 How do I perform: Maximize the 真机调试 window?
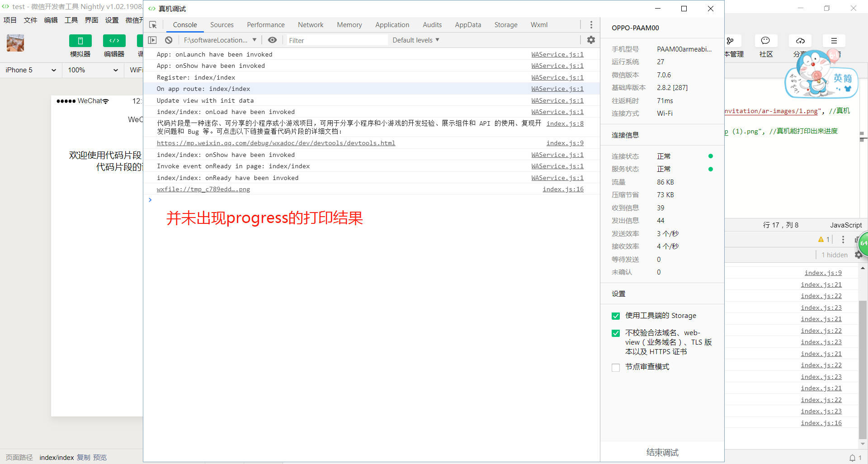pyautogui.click(x=684, y=9)
